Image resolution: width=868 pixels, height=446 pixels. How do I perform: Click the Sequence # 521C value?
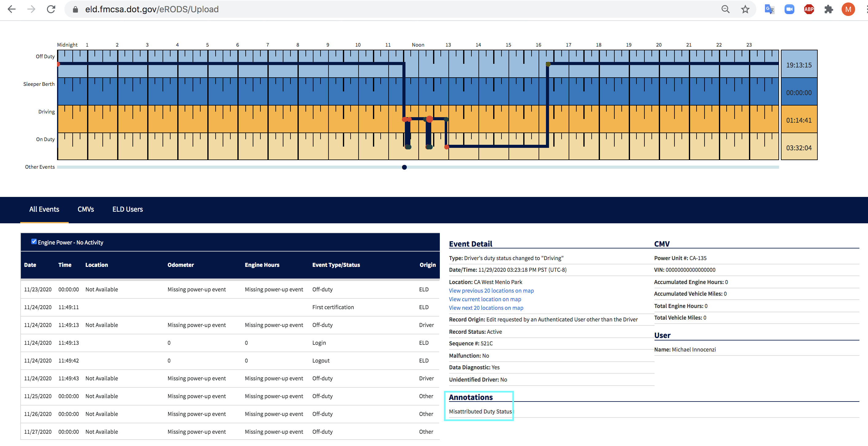486,344
